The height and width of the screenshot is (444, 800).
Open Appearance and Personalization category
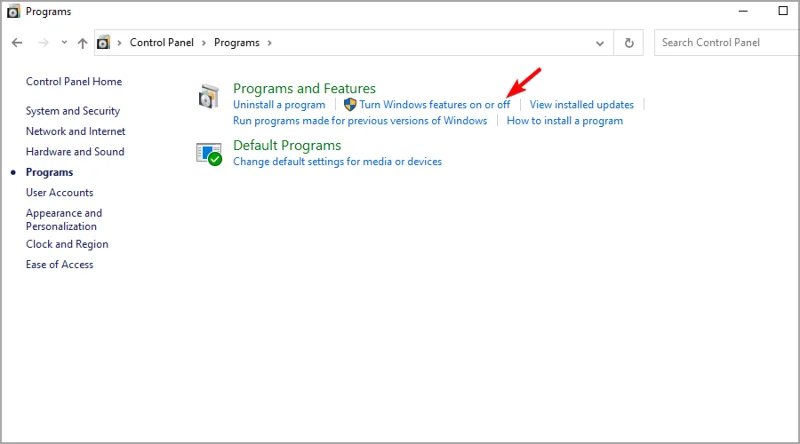[64, 219]
